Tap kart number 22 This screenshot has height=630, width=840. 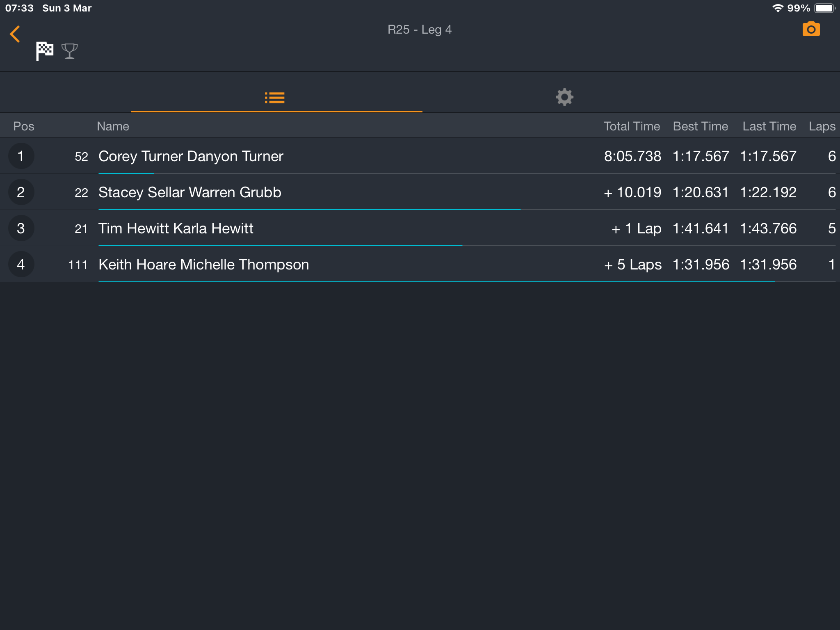click(x=81, y=192)
